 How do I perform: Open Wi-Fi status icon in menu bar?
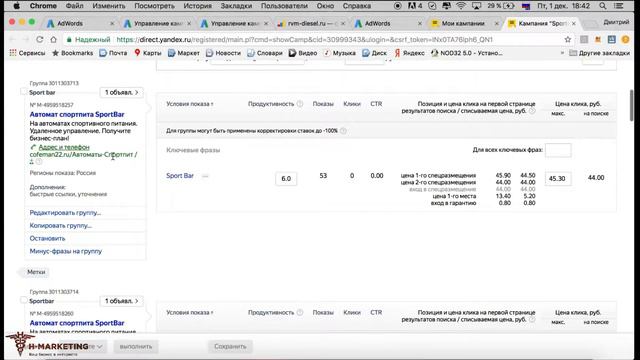point(461,6)
